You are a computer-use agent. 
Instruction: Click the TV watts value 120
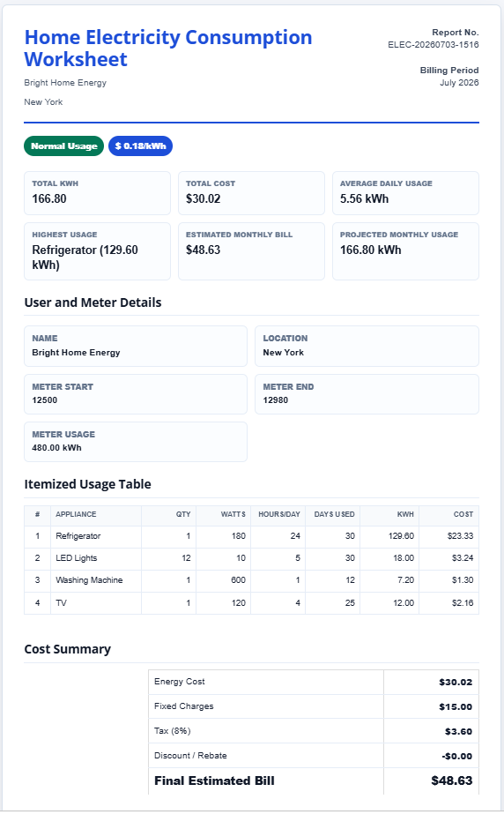coord(239,602)
